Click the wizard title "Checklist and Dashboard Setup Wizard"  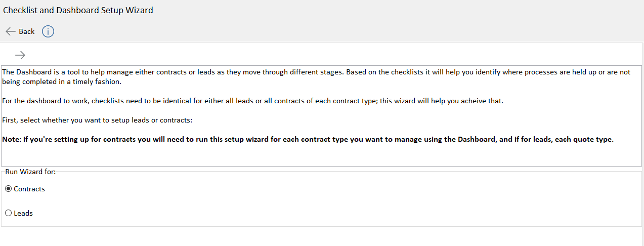pyautogui.click(x=78, y=10)
